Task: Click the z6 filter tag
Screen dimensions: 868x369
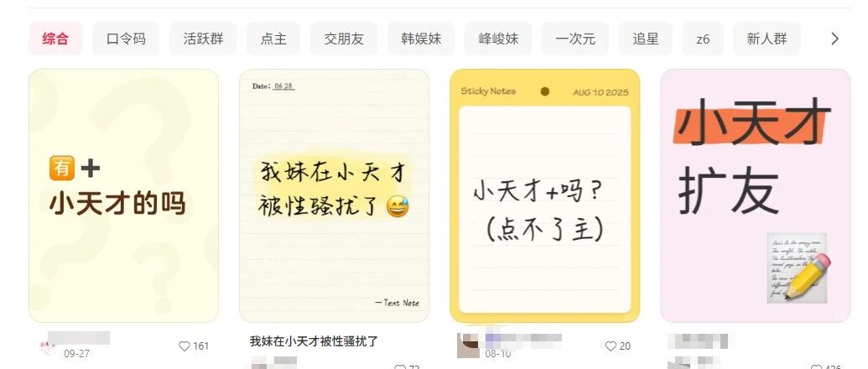Action: pyautogui.click(x=703, y=39)
